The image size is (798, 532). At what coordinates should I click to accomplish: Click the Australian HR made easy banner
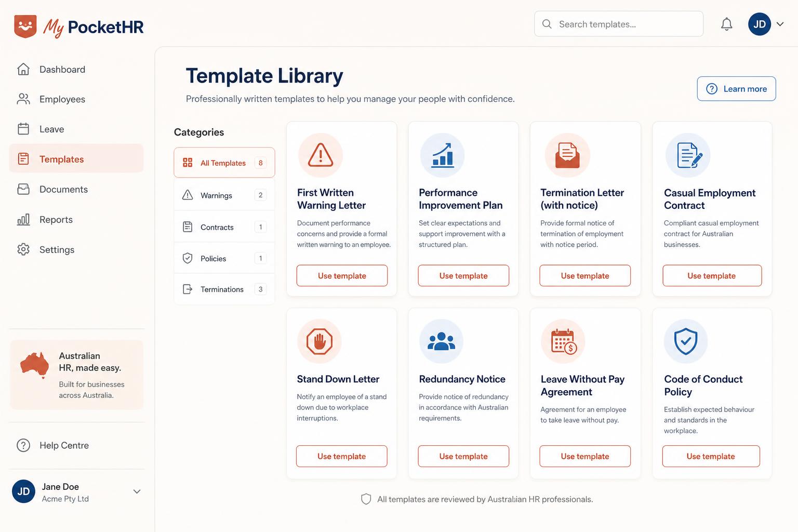coord(76,375)
